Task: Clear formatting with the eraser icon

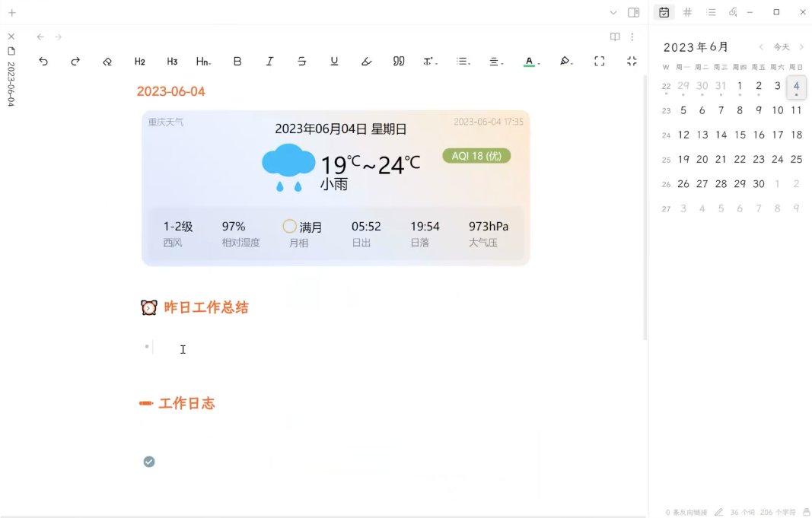Action: [x=107, y=61]
